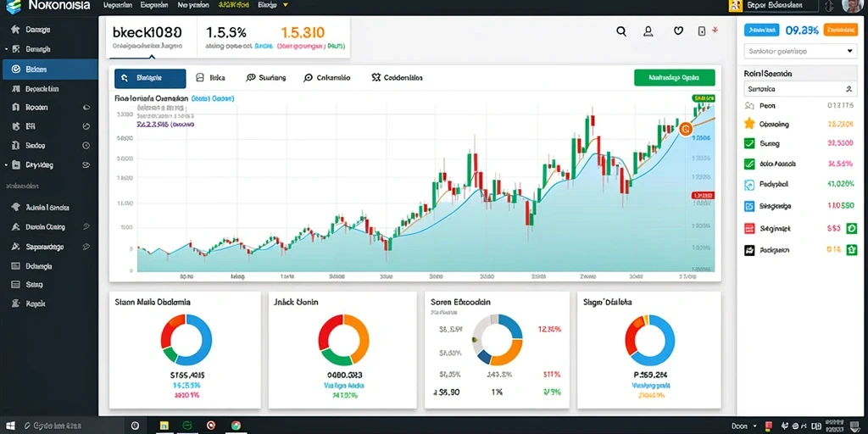The width and height of the screenshot is (868, 434).
Task: Open the user profile icon in header
Action: [648, 31]
